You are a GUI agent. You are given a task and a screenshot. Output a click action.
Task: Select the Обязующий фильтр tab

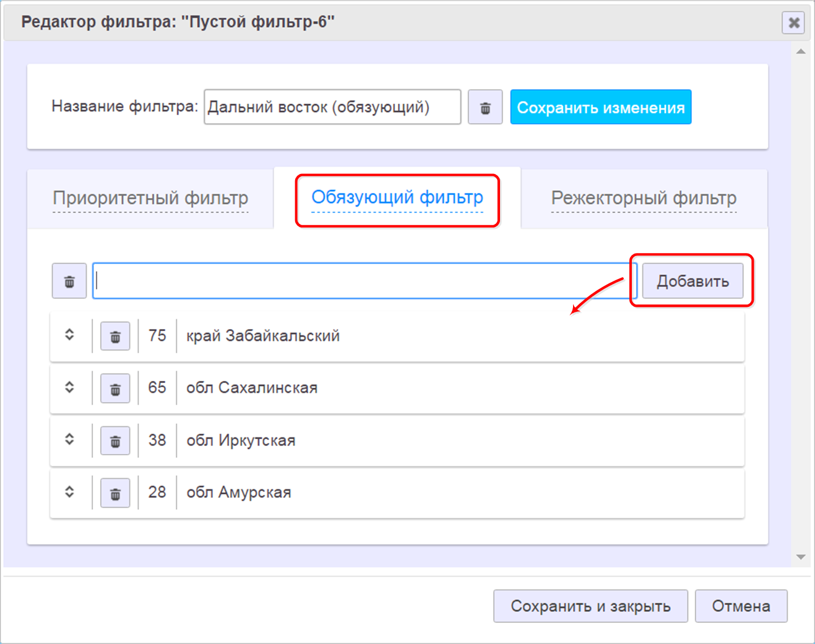397,198
